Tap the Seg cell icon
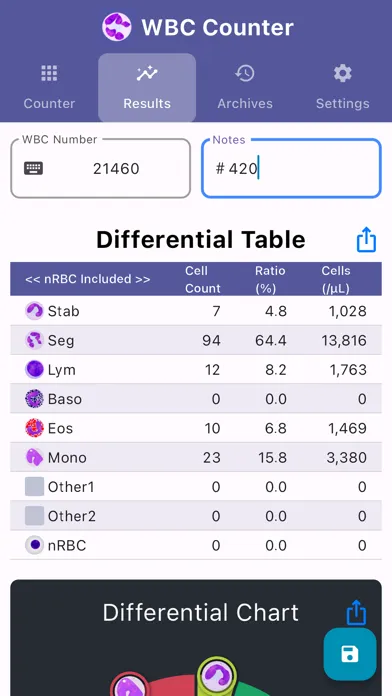 click(34, 340)
